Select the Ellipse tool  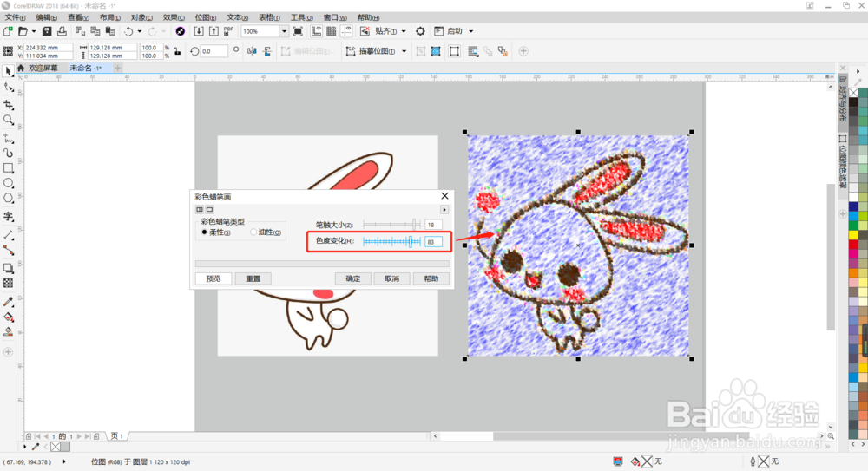click(x=9, y=183)
